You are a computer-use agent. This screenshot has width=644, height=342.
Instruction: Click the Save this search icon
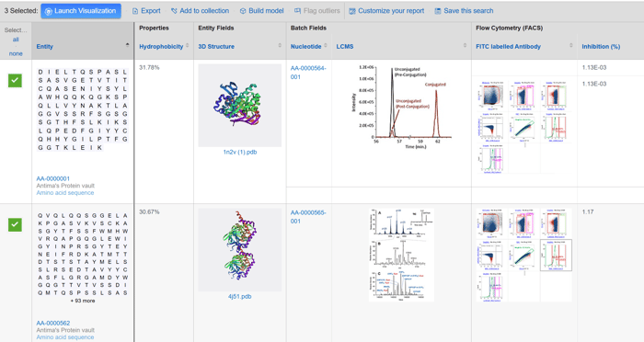tap(438, 11)
